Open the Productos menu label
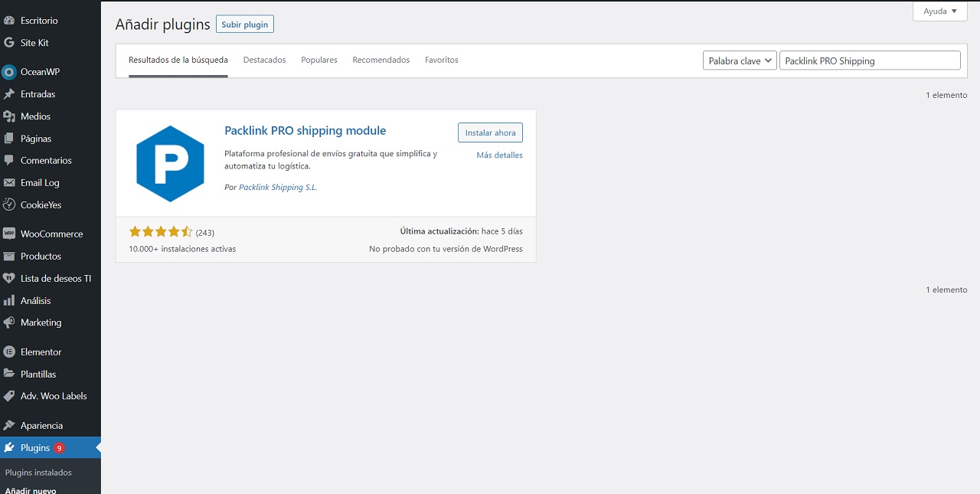This screenshot has width=980, height=494. pos(41,257)
